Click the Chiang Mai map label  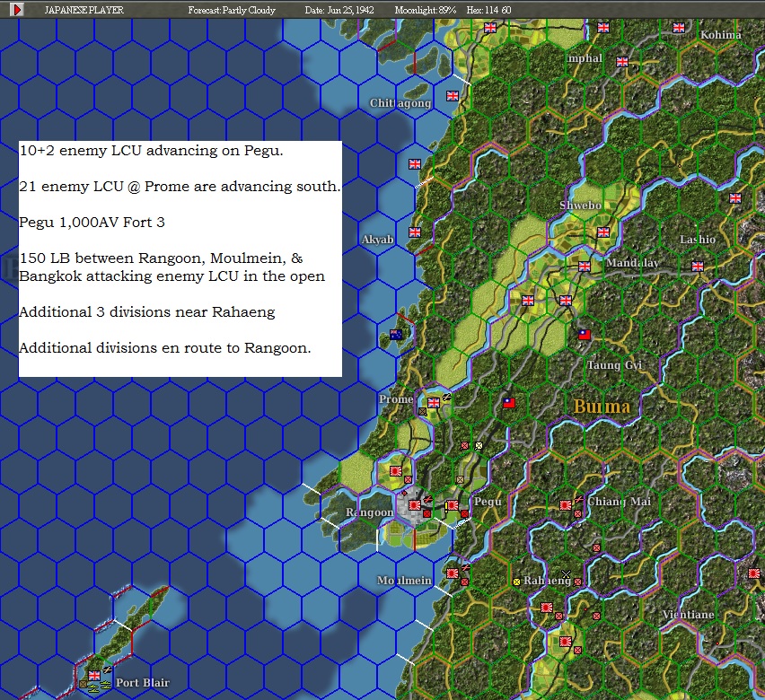(x=619, y=502)
